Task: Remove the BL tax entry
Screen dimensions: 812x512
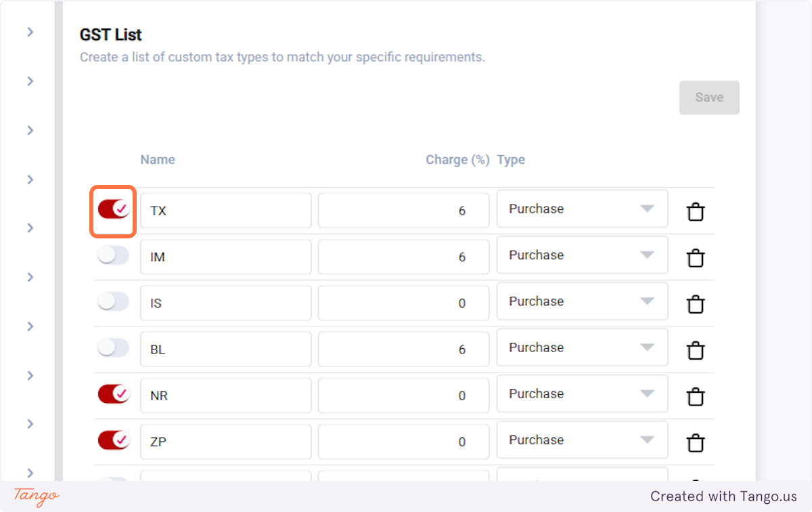Action: (x=696, y=350)
